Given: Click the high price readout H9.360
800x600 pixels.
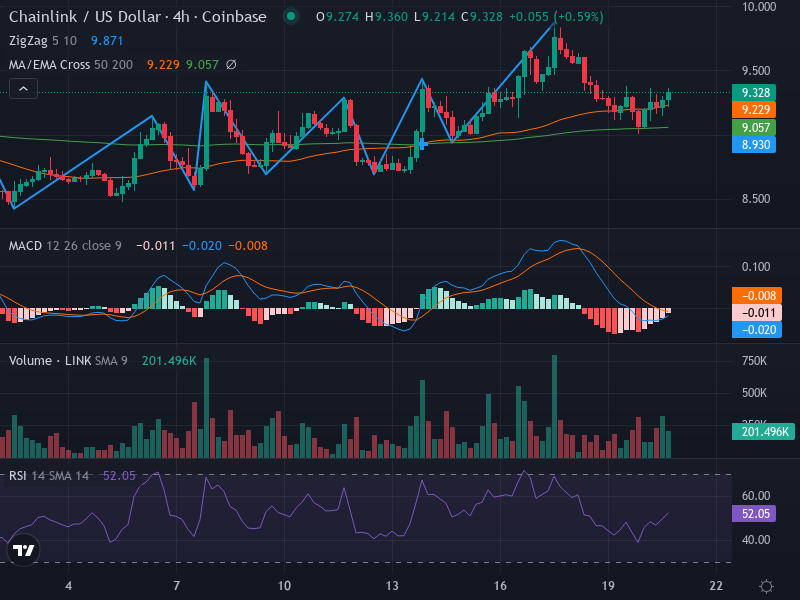Looking at the screenshot, I should 386,17.
